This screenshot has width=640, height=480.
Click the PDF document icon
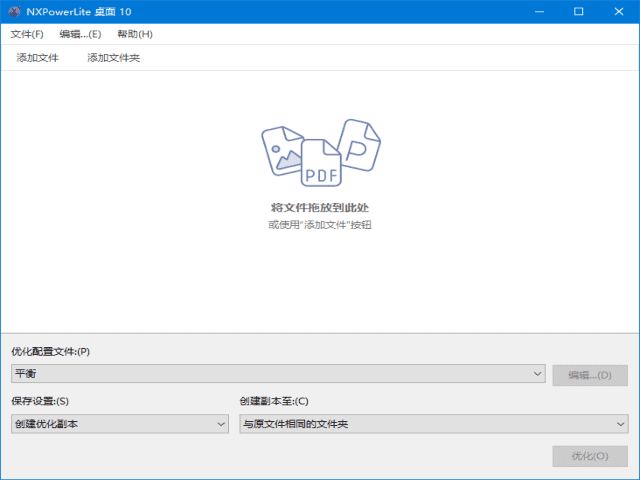pyautogui.click(x=321, y=165)
